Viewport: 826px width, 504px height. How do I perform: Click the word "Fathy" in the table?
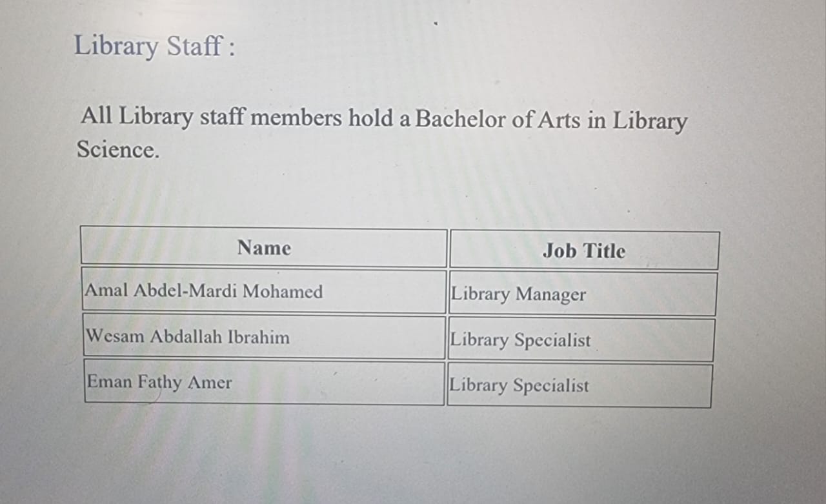point(159,383)
